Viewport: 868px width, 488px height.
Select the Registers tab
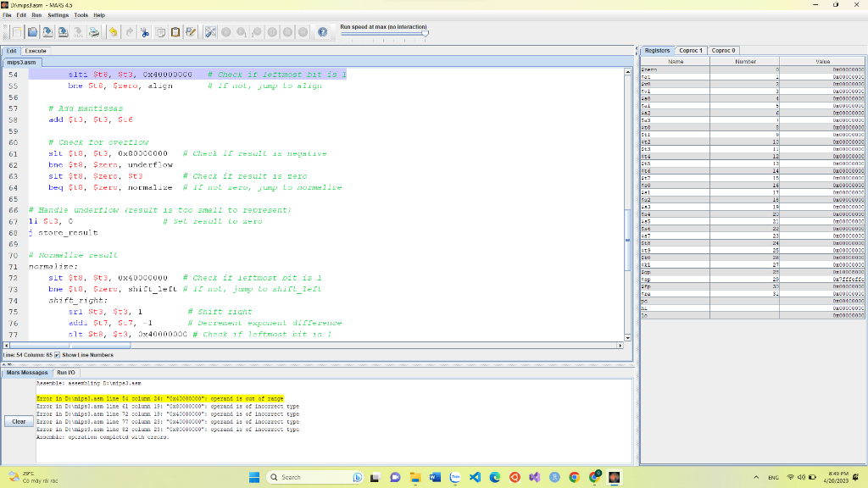(x=657, y=50)
